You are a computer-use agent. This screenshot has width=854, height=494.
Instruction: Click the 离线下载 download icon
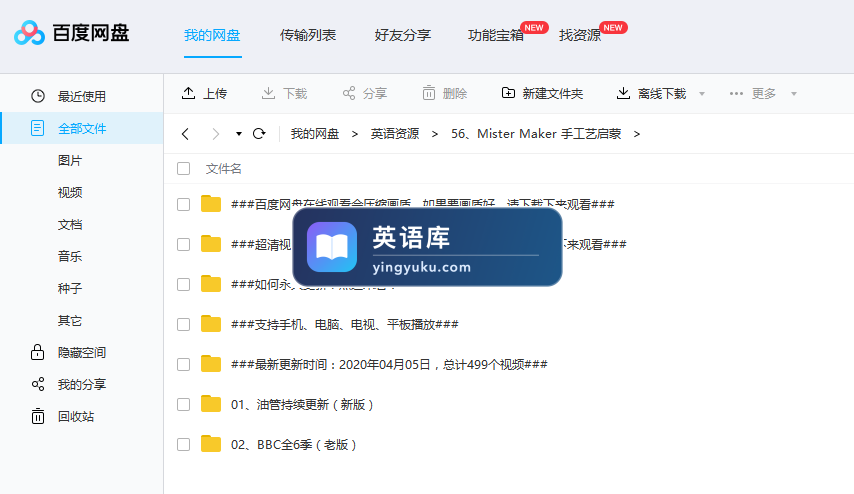click(x=623, y=93)
